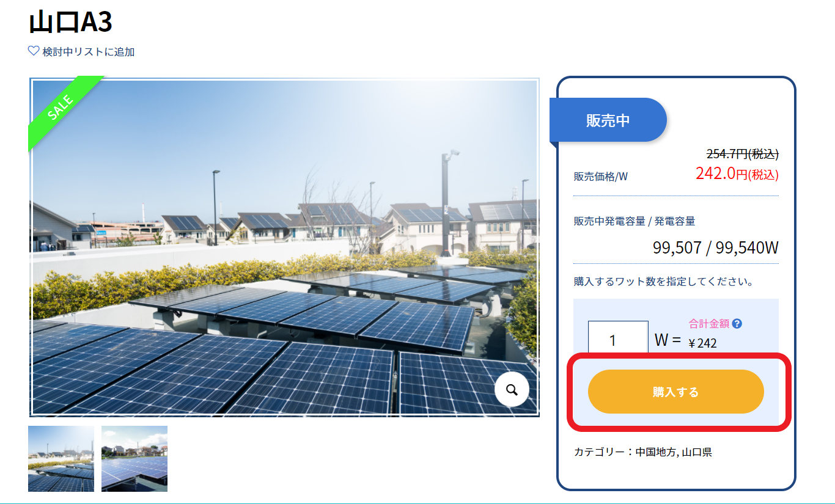Image resolution: width=835 pixels, height=504 pixels.
Task: Select the second solar farm thumbnail
Action: coord(134,458)
